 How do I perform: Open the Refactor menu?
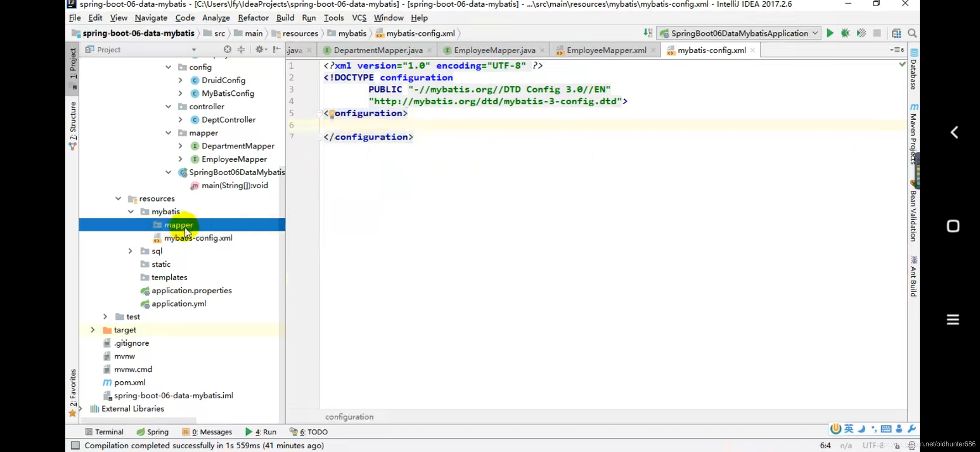point(253,18)
